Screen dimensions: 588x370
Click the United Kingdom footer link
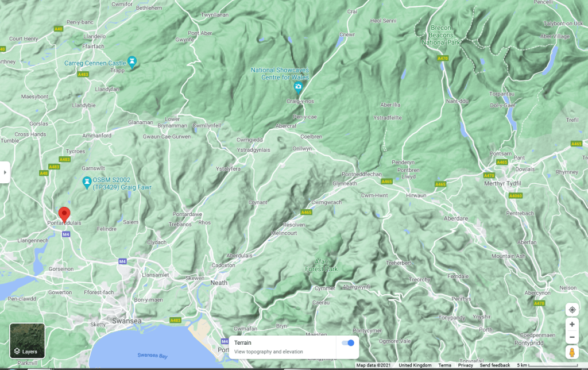click(415, 365)
